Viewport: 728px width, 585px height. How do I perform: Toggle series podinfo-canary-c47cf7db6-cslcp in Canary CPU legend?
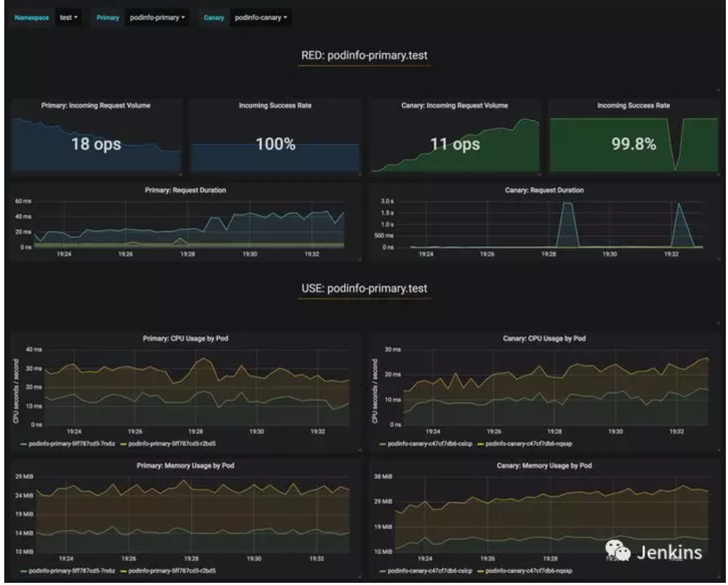pos(430,444)
